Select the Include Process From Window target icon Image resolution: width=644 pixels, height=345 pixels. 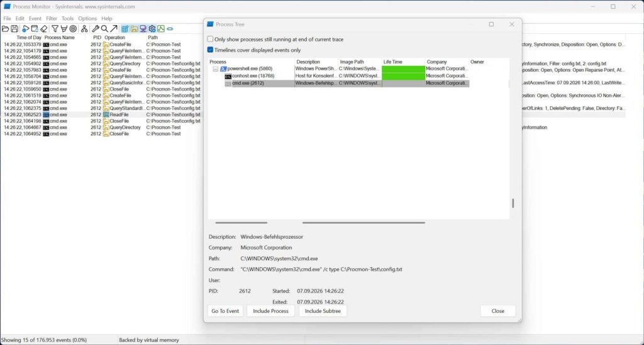73,29
